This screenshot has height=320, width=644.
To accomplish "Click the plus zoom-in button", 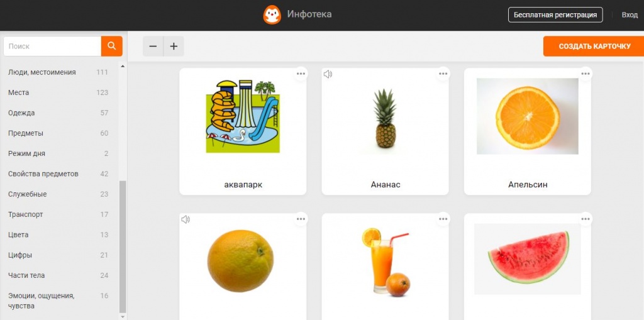I will coord(174,47).
